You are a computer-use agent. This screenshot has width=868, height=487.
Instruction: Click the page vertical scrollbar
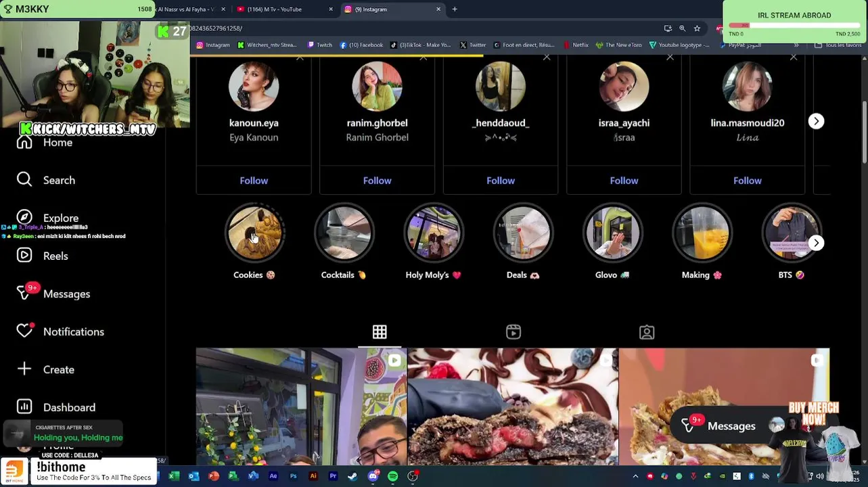point(864,132)
